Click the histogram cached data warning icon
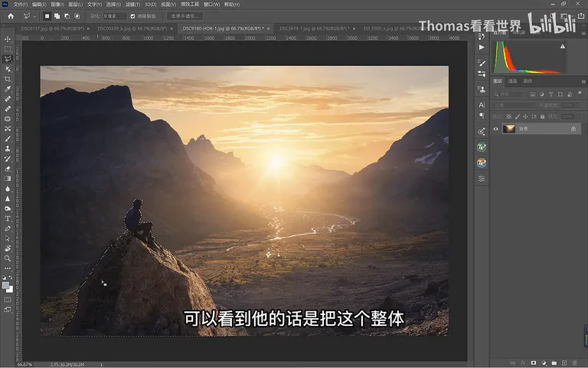Image resolution: width=588 pixels, height=368 pixels. (563, 46)
